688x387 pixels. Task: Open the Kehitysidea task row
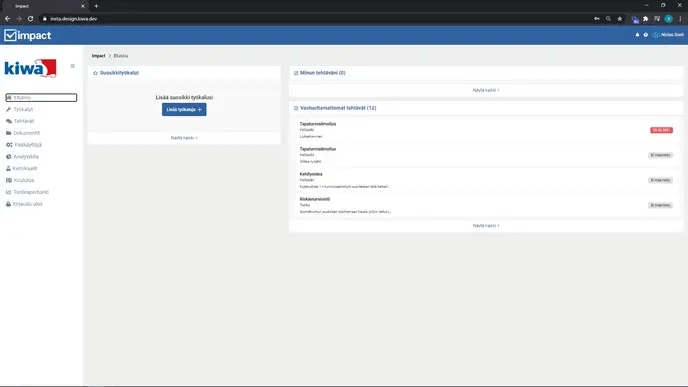[x=486, y=180]
